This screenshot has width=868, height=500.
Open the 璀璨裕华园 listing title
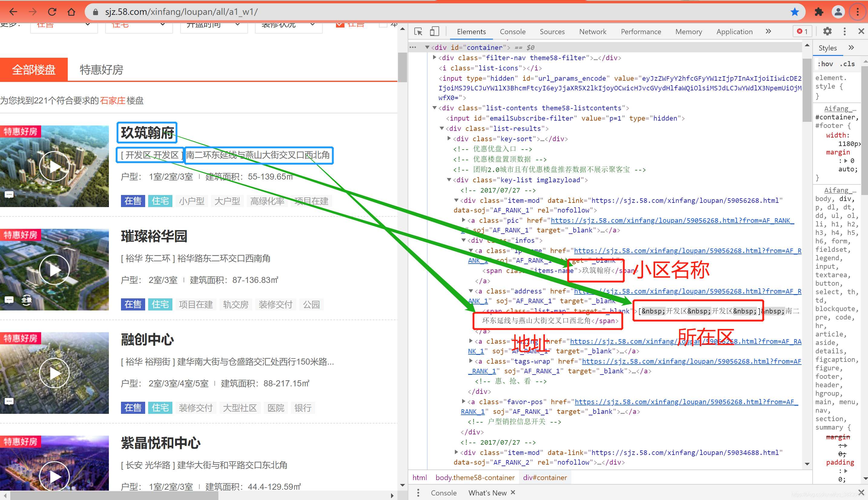(154, 236)
